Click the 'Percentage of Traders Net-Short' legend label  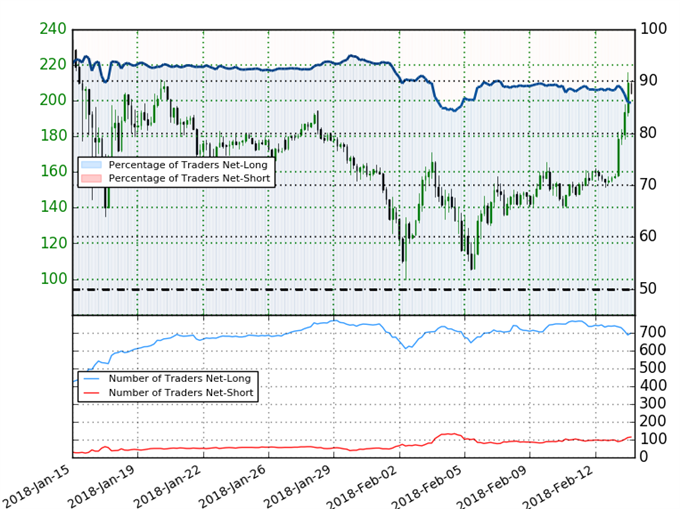click(x=189, y=178)
